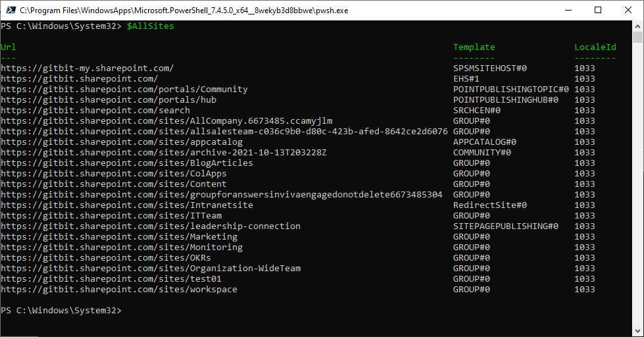This screenshot has width=644, height=337.
Task: Click GROUP#0 in the workspace row
Action: [x=472, y=290]
